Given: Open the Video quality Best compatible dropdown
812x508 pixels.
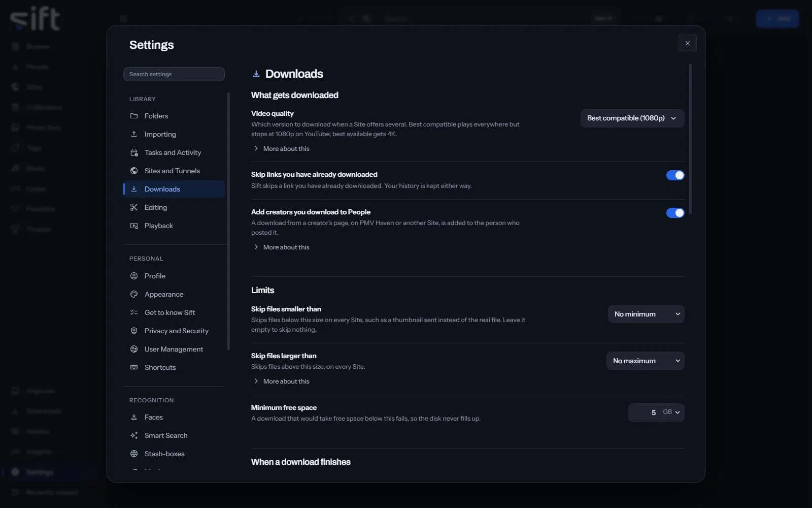Looking at the screenshot, I should (x=632, y=118).
